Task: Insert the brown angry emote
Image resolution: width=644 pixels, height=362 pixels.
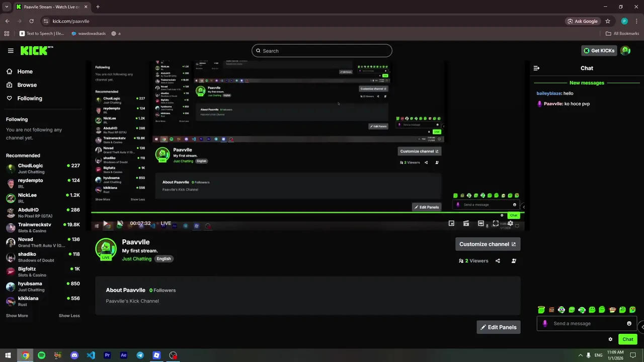Action: point(551,310)
